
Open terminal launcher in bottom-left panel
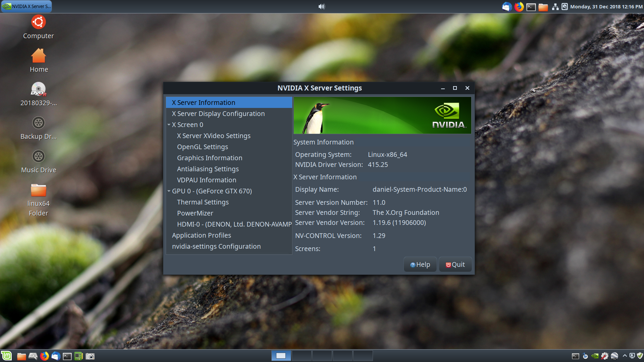[x=67, y=356]
